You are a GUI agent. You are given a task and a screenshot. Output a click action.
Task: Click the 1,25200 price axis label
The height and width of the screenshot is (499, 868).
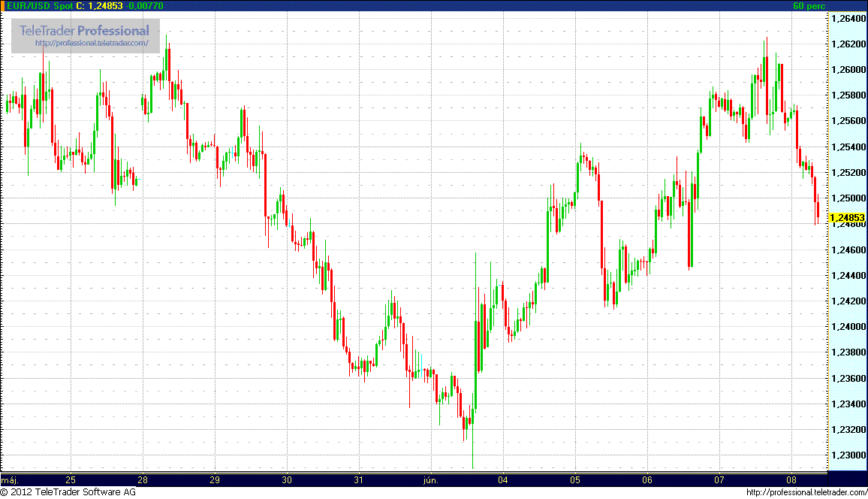tap(848, 172)
